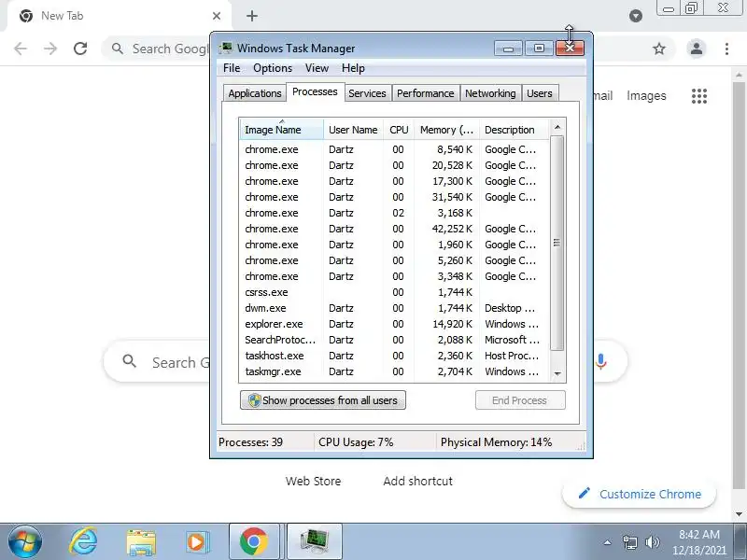Open Windows Start menu orb
747x560 pixels.
pos(25,541)
